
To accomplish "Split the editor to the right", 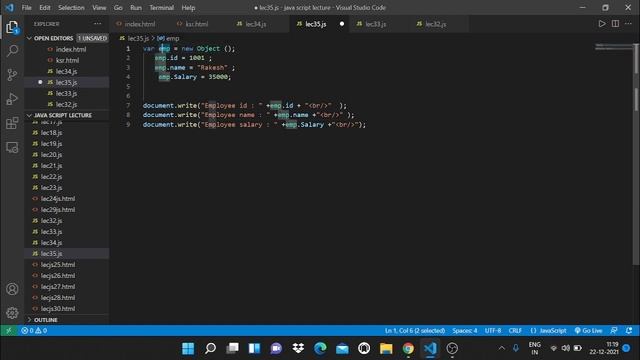I will pos(615,24).
